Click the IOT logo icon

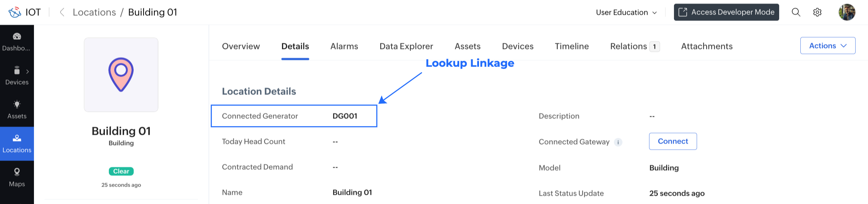click(15, 12)
